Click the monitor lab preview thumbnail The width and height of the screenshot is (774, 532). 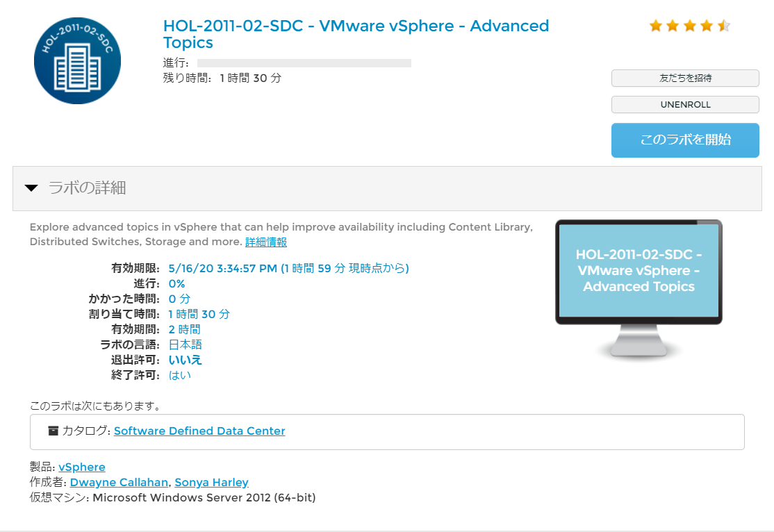point(639,290)
